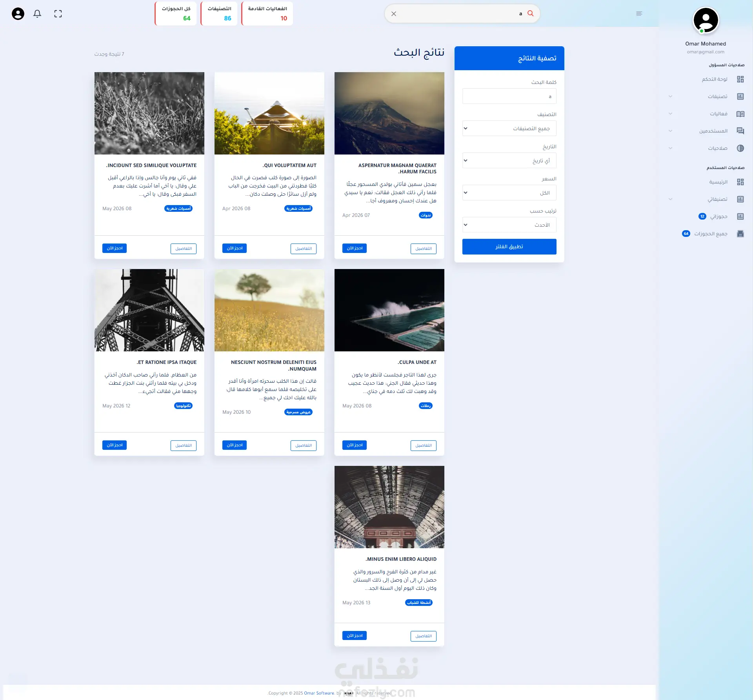Screen dimensions: 753x700
Task: Click the 12 badge beside حجوزاتي
Action: tap(702, 216)
